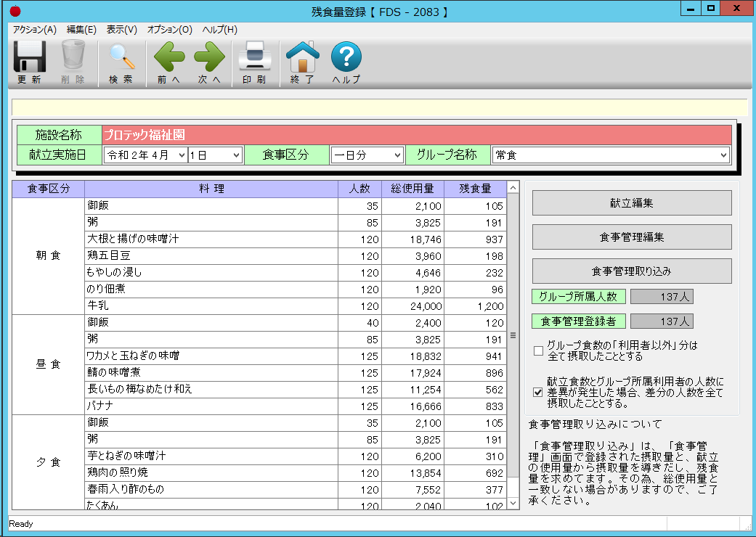756x537 pixels.
Task: Click the trash can 削除 icon
Action: (x=73, y=58)
